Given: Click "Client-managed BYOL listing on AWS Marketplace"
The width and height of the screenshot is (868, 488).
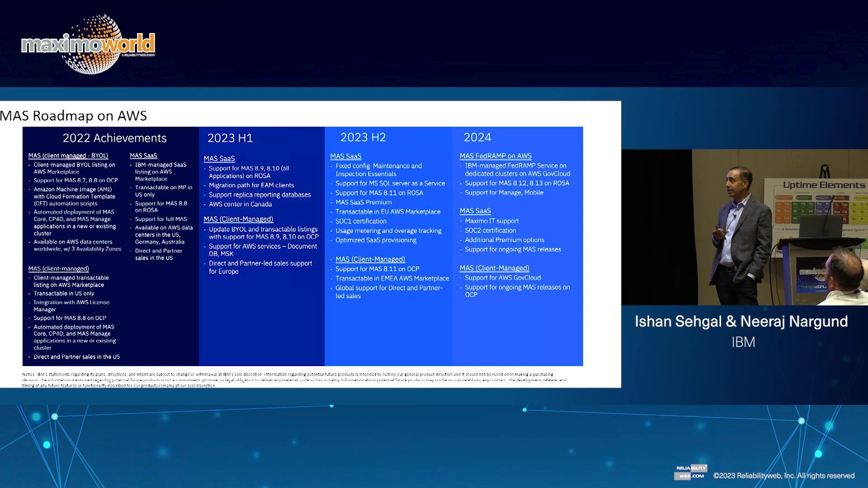Looking at the screenshot, I should pyautogui.click(x=74, y=168).
